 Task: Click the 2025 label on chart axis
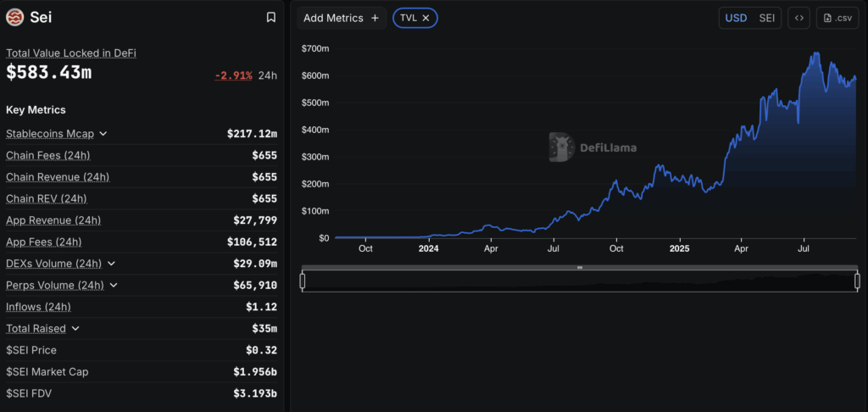point(679,249)
